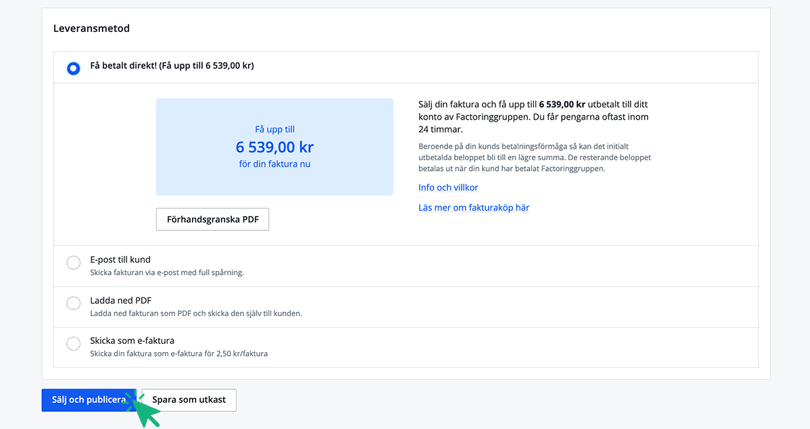Click the "Skicka som e-faktura" title text

[x=132, y=340]
